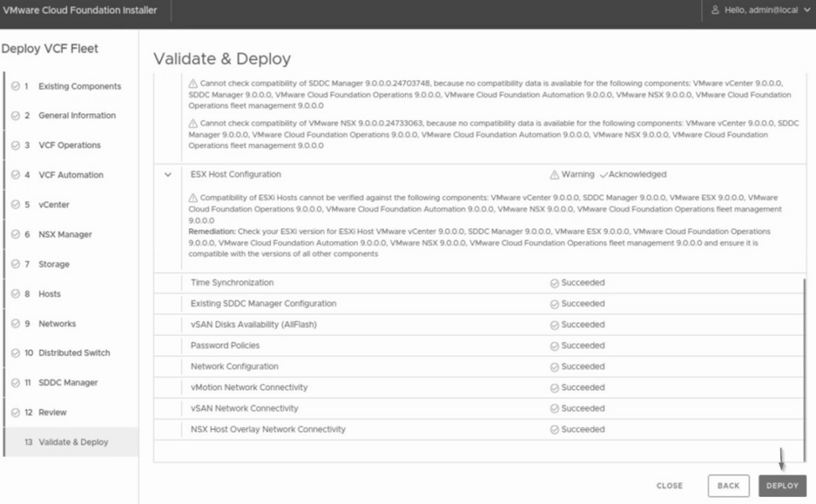Click completed check icon for Review step
The height and width of the screenshot is (504, 816).
click(16, 412)
